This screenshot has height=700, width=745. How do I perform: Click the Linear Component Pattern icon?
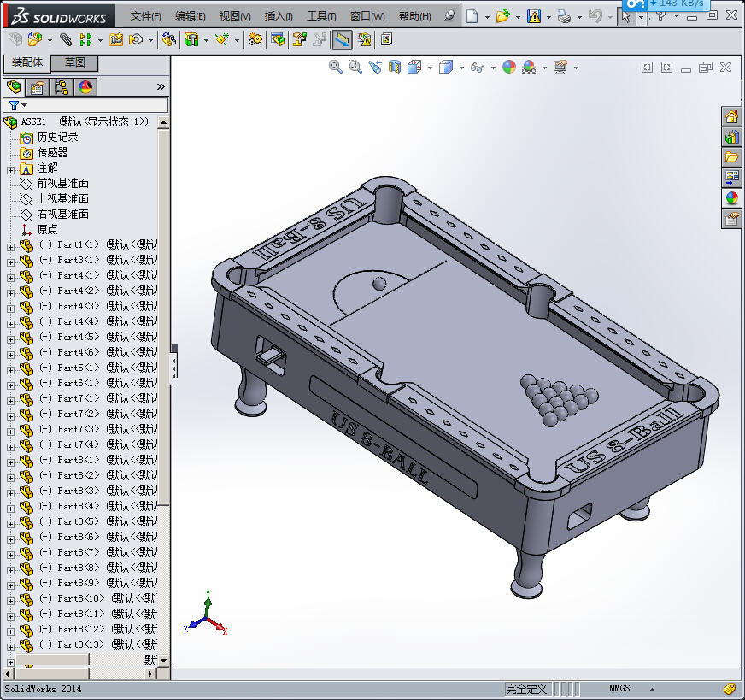click(x=85, y=39)
